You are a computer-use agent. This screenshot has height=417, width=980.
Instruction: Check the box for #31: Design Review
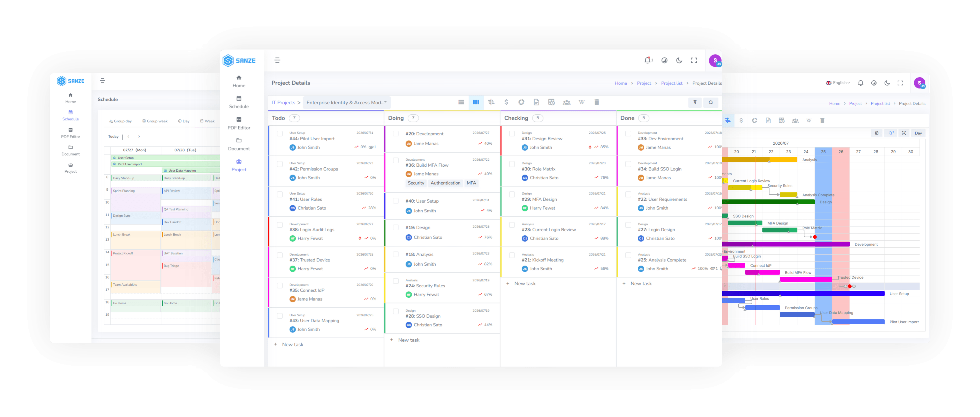[x=512, y=134]
